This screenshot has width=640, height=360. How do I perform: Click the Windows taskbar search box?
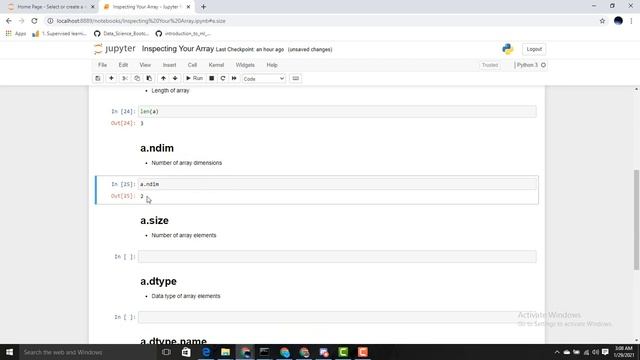coord(88,352)
